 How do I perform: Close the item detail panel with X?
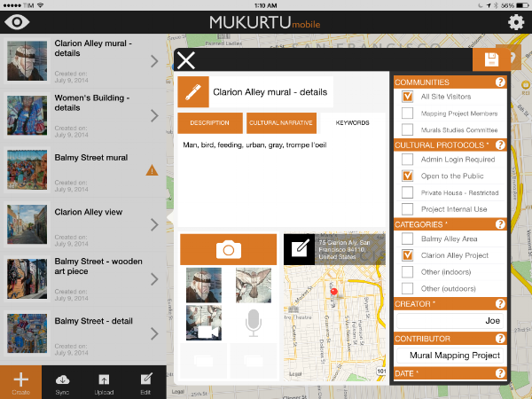point(186,60)
